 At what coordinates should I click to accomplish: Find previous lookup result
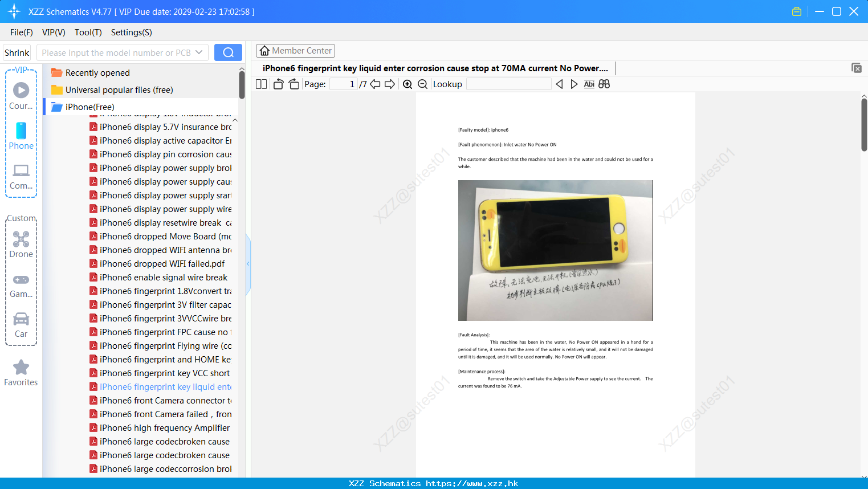(559, 84)
